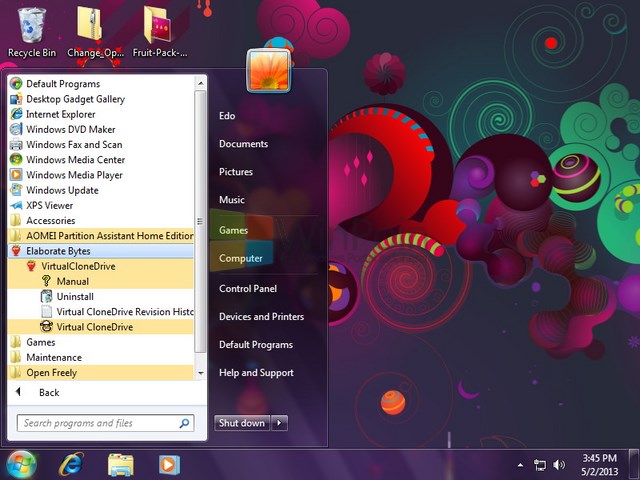The width and height of the screenshot is (640, 480).
Task: Click the Windows Start orb
Action: [21, 465]
